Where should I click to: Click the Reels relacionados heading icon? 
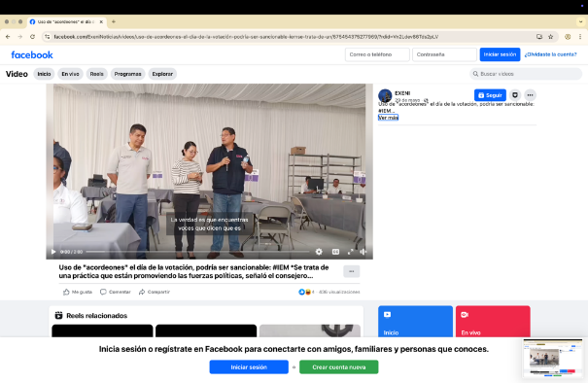click(x=58, y=316)
